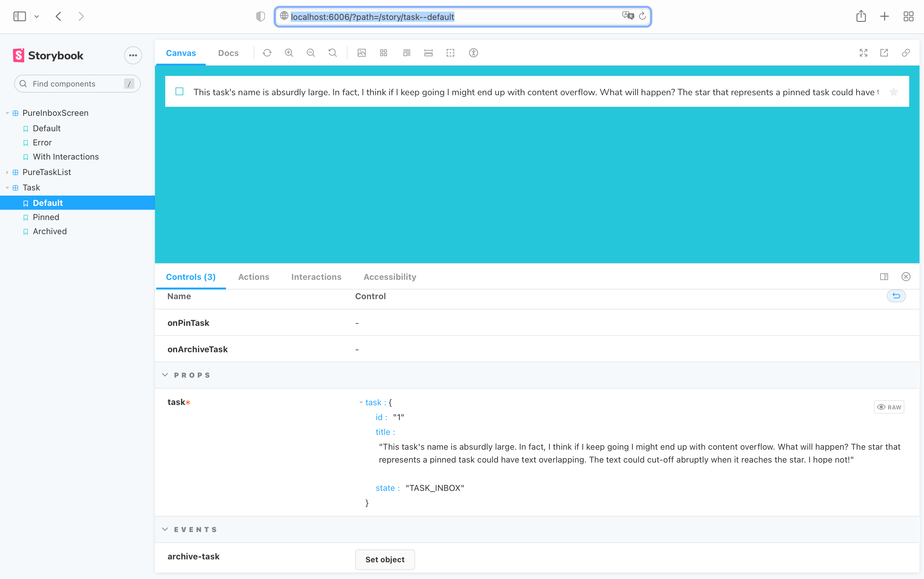
Task: Click the grid view icon
Action: [x=383, y=53]
